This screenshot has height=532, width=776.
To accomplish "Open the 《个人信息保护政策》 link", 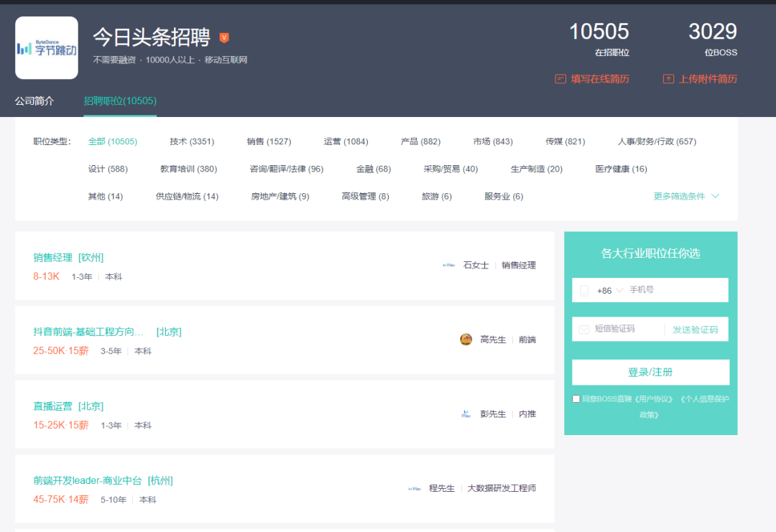I will coord(703,406).
